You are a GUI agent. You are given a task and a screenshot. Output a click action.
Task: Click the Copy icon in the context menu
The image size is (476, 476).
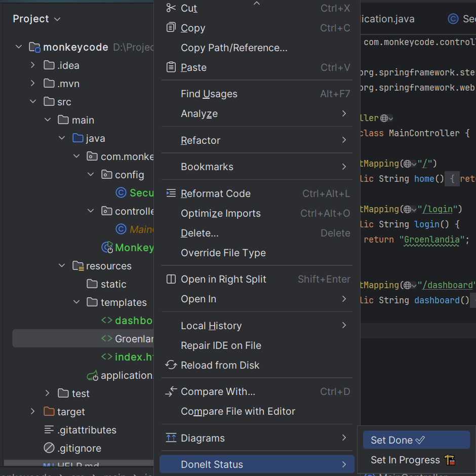click(171, 28)
